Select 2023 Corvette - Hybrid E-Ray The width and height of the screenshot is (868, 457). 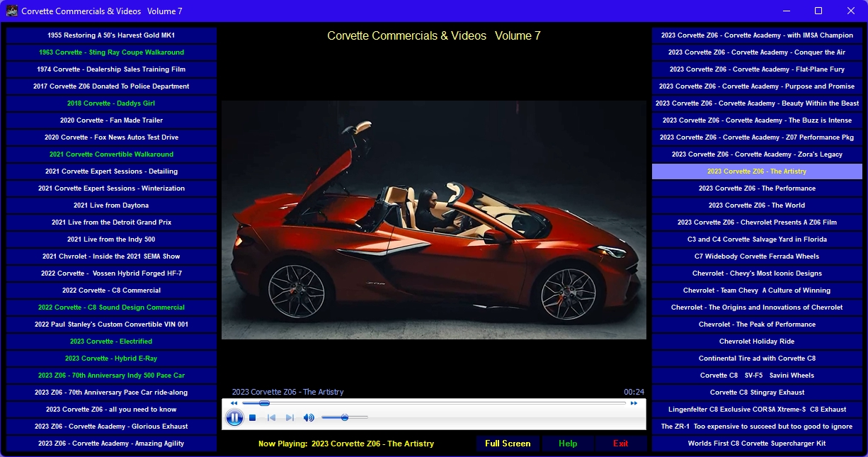click(x=111, y=359)
